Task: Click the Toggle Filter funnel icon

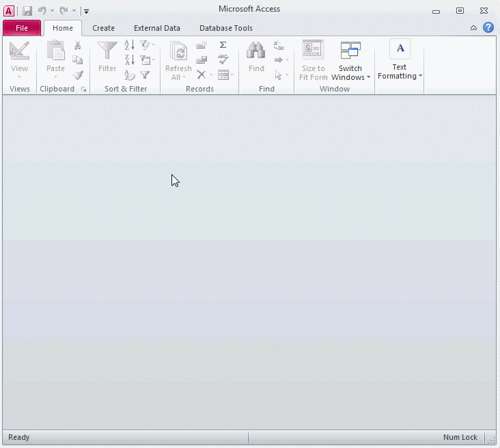Action: click(x=145, y=75)
